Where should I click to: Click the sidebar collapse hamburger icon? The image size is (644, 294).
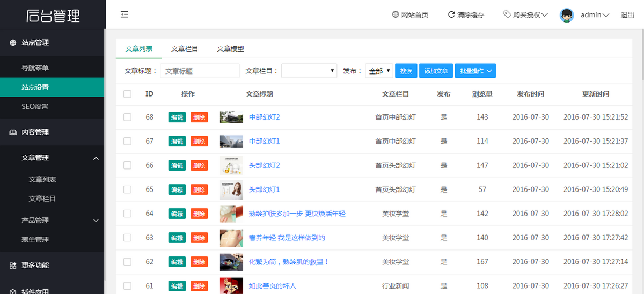click(x=125, y=14)
